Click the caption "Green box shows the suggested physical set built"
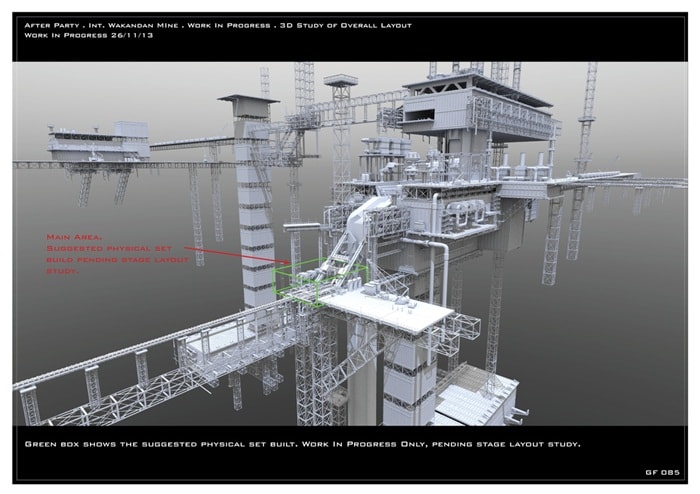This screenshot has height=494, width=700. pos(161,444)
